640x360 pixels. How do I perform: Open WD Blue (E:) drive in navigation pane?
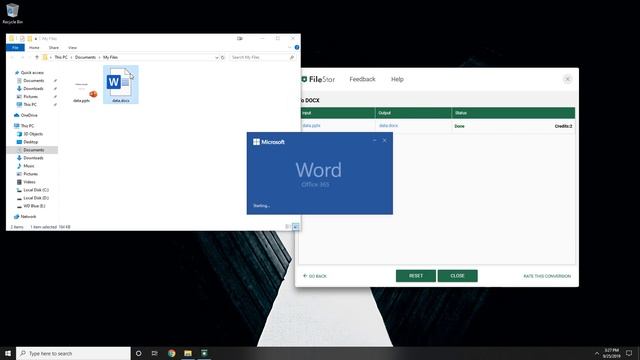[34, 206]
